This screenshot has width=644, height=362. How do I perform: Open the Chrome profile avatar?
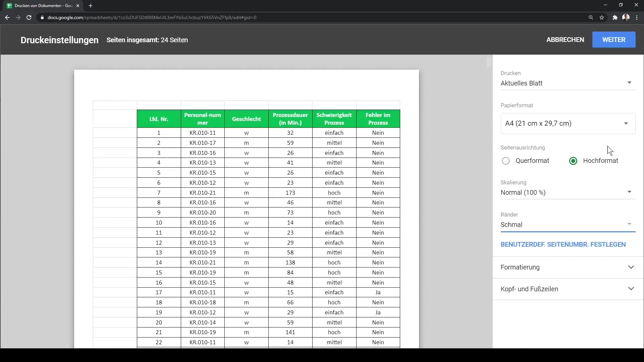[x=626, y=17]
